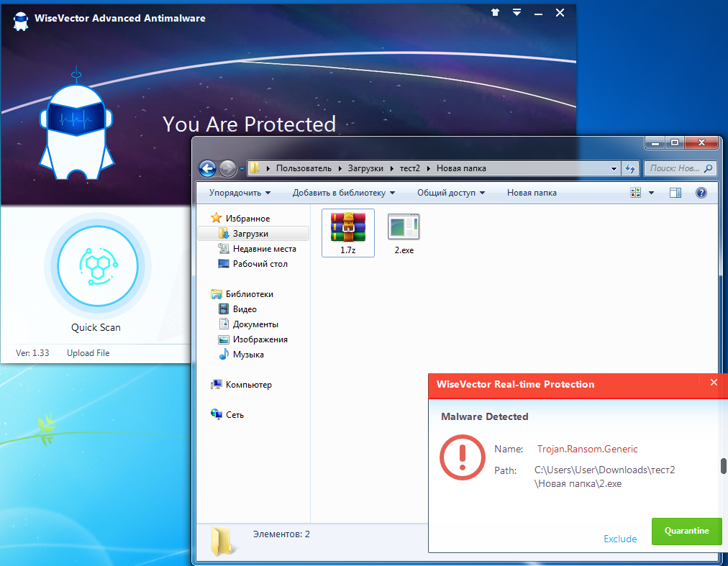Viewport: 728px width, 566px height.
Task: Click Quarantine in the malware alert
Action: (x=687, y=531)
